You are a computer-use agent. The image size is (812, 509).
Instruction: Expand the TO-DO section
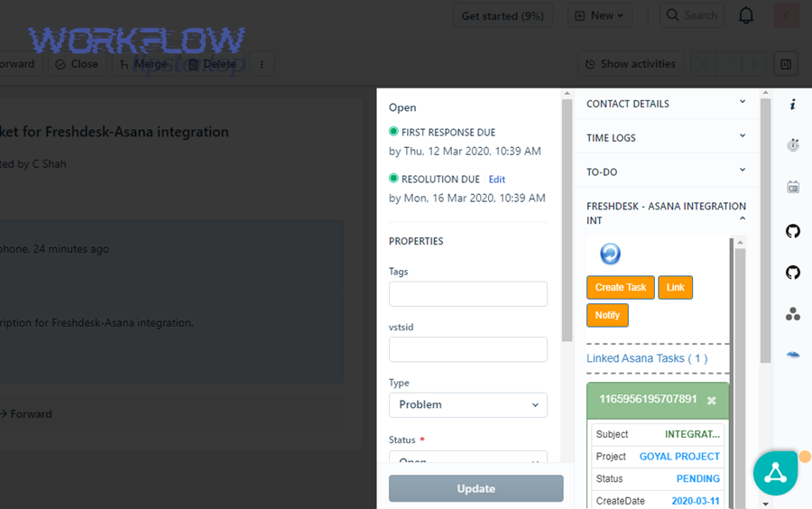[x=667, y=171]
